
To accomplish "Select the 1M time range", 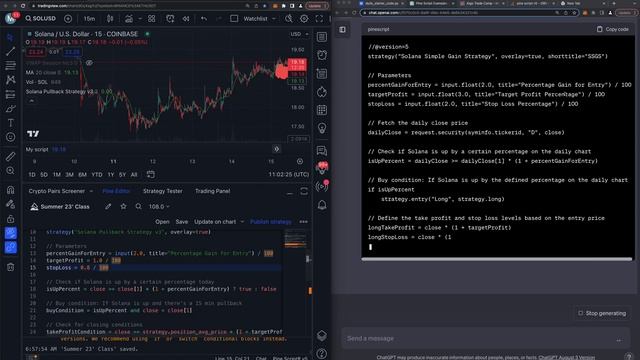I will point(57,175).
